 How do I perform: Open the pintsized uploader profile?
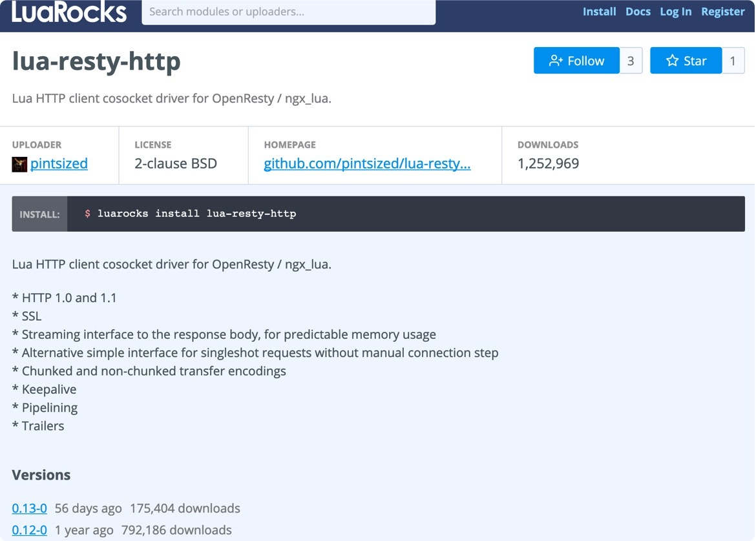click(59, 164)
